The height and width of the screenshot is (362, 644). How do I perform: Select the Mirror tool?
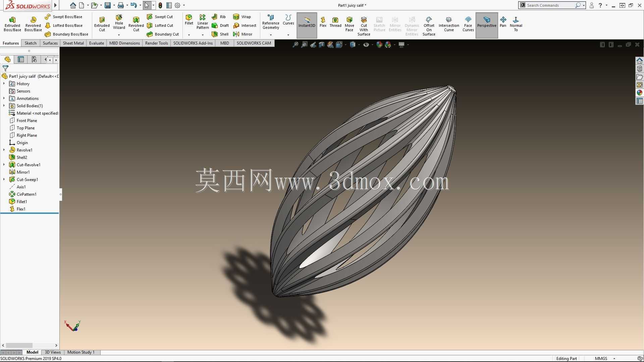pos(243,34)
